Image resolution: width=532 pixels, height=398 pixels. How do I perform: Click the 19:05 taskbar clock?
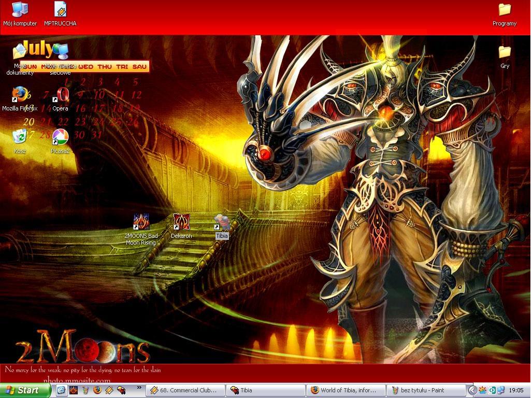point(516,391)
